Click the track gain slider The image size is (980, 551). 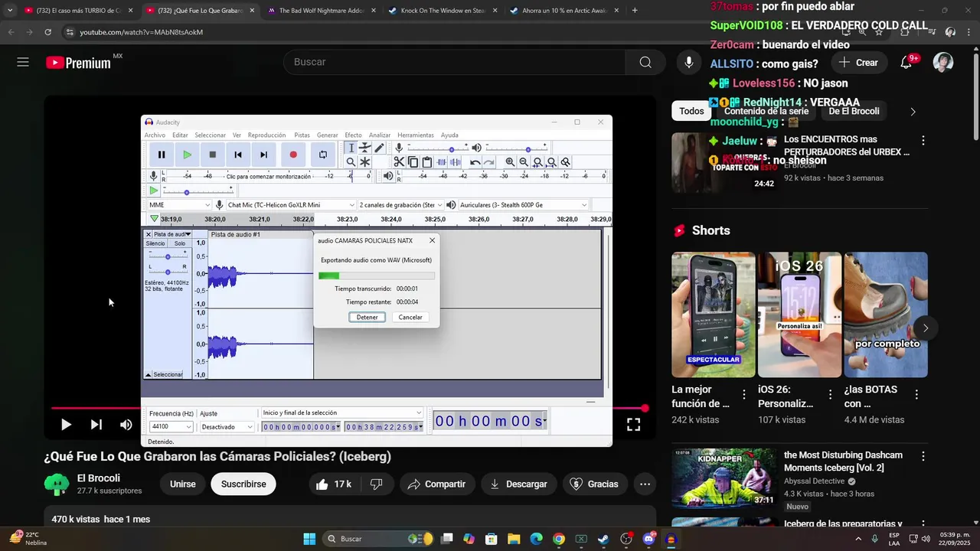168,256
